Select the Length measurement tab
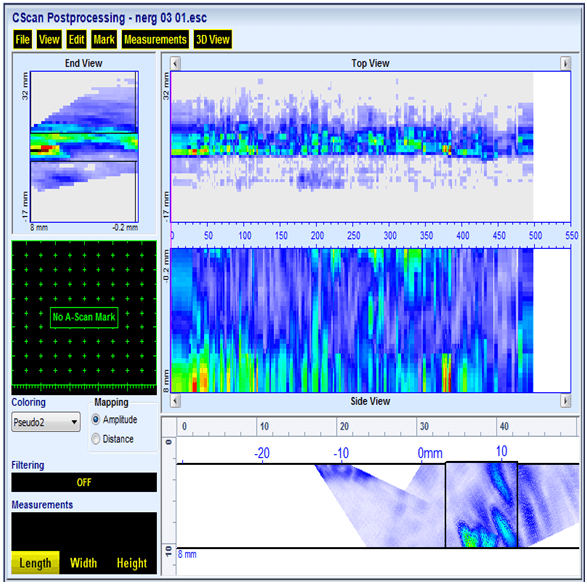The height and width of the screenshot is (584, 587). coord(35,563)
